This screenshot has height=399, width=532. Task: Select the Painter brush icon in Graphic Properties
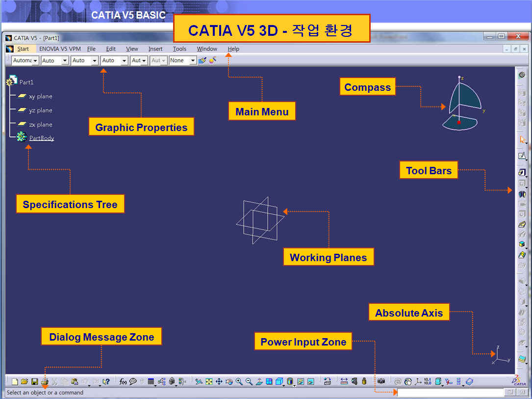coord(212,60)
